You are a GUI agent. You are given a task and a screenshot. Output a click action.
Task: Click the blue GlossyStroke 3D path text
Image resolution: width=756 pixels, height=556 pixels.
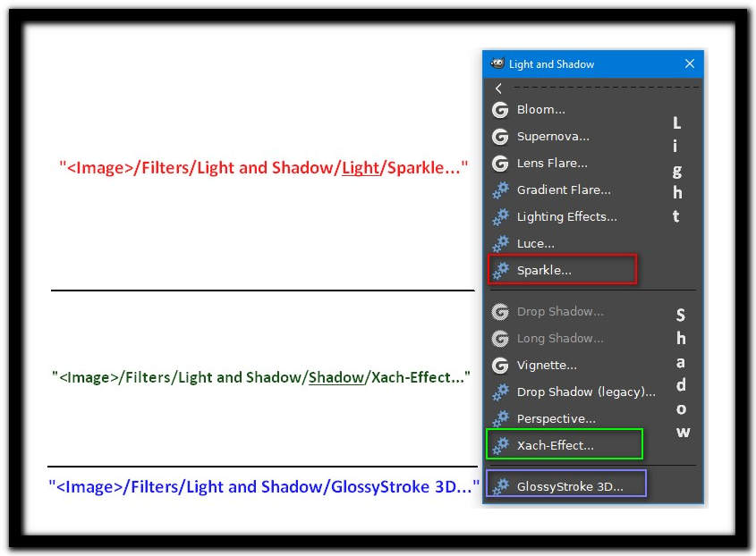[x=264, y=486]
